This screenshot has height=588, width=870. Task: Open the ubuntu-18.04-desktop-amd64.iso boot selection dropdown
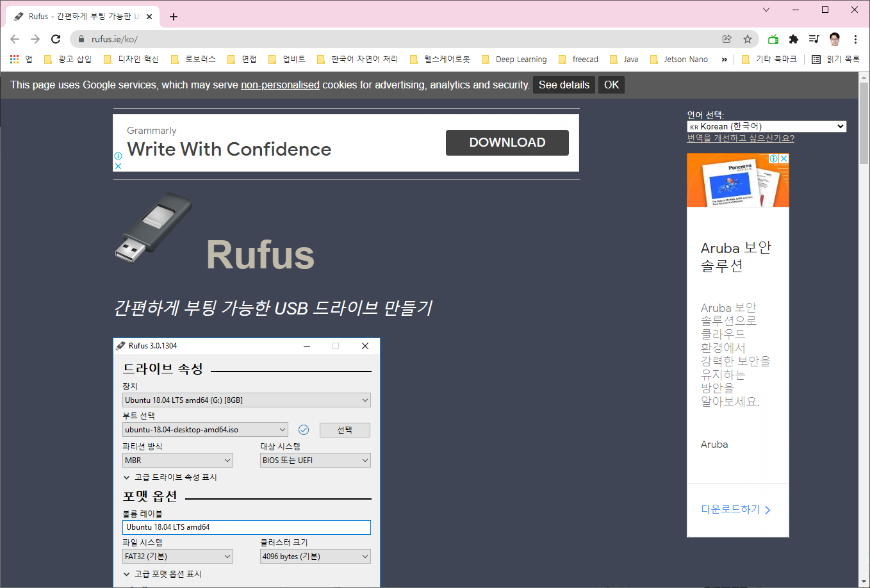click(205, 429)
